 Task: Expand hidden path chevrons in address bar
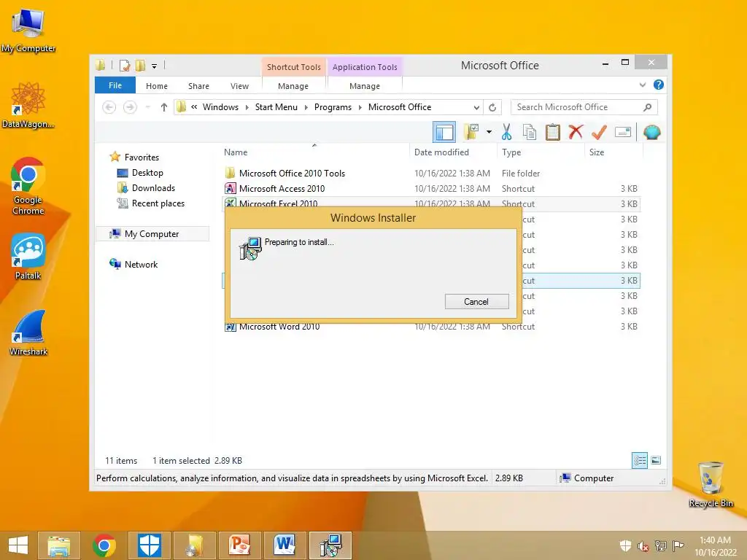click(x=194, y=107)
